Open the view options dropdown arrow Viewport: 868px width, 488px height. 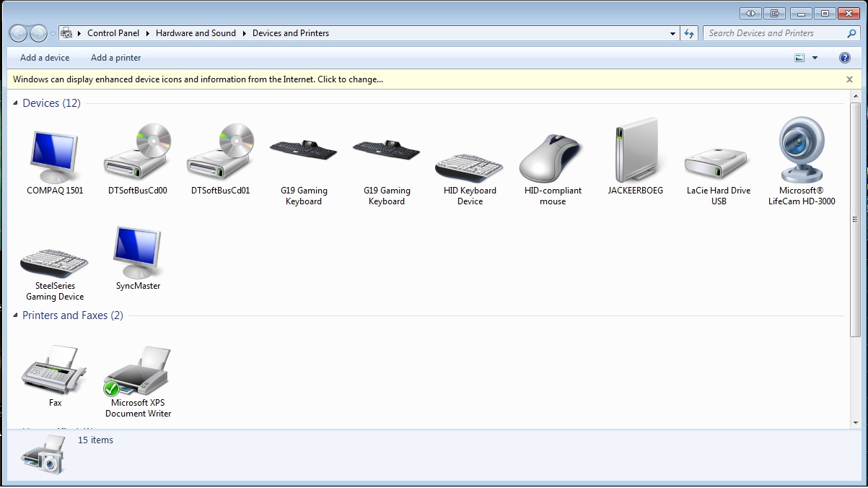[x=815, y=58]
